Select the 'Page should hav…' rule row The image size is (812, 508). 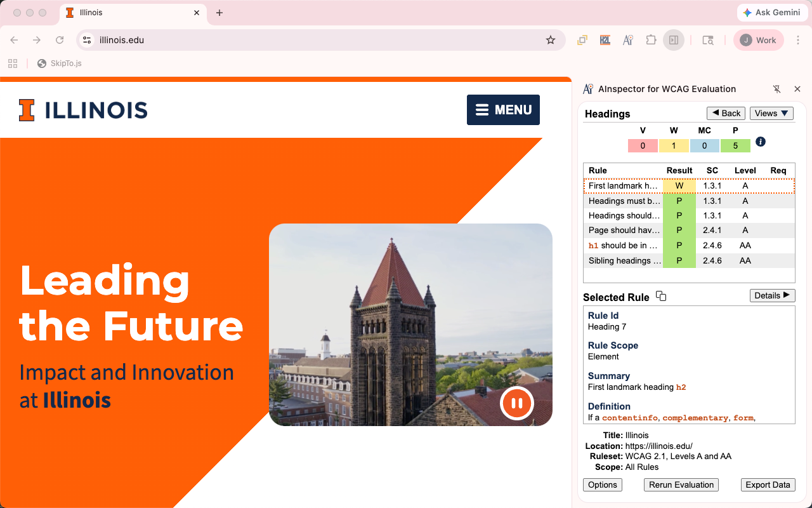coord(689,231)
